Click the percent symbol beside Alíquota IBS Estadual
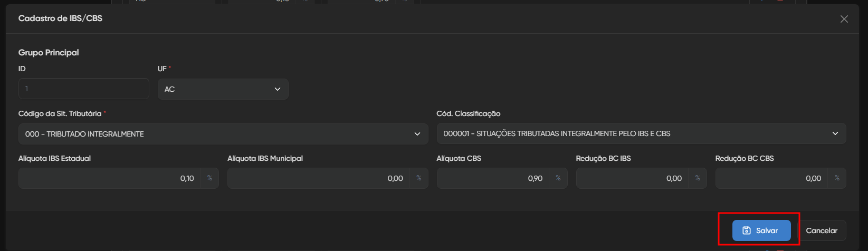 [x=209, y=178]
